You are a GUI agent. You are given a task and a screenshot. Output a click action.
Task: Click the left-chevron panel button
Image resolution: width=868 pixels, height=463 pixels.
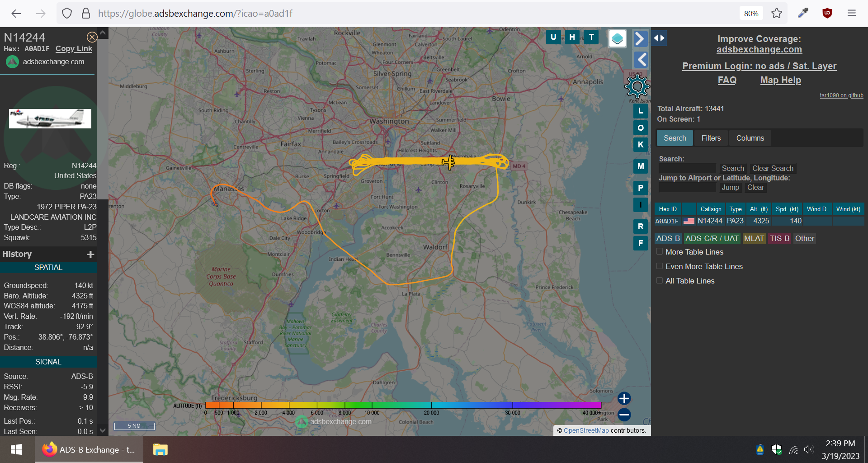640,60
